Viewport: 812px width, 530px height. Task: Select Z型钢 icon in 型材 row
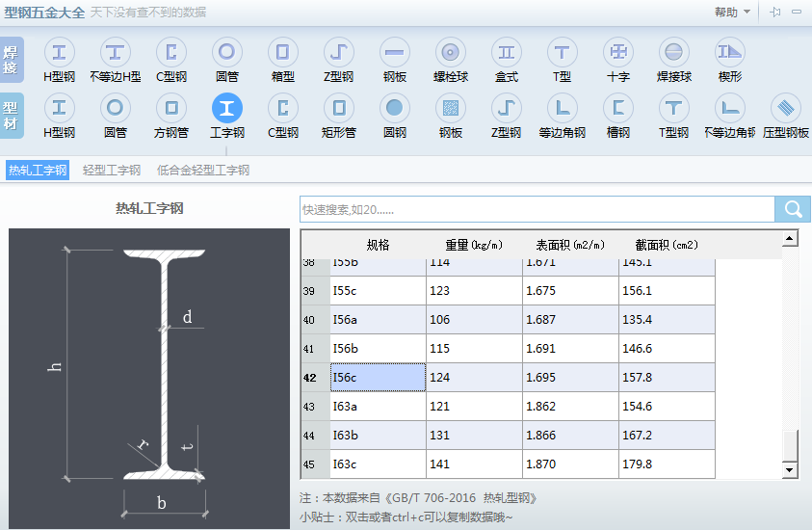[x=507, y=108]
